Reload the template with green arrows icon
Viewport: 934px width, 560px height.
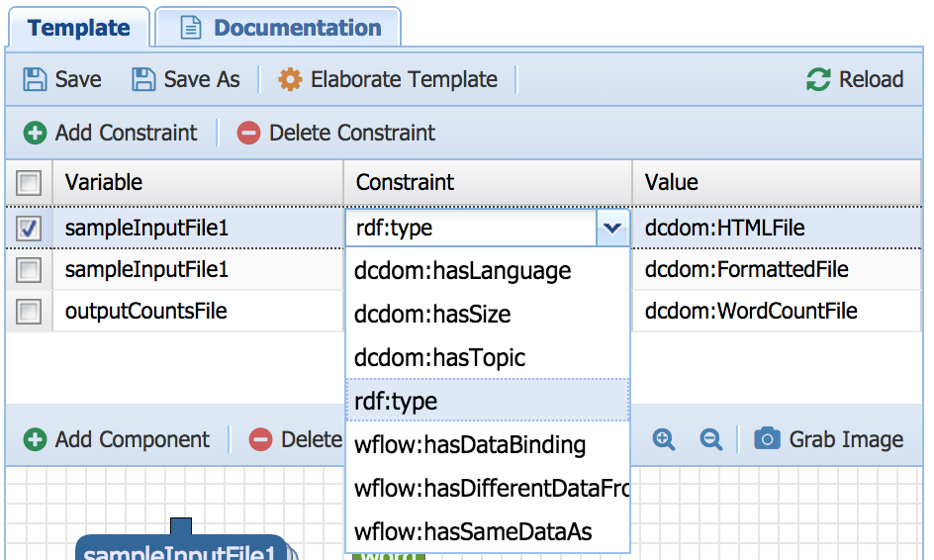[818, 80]
